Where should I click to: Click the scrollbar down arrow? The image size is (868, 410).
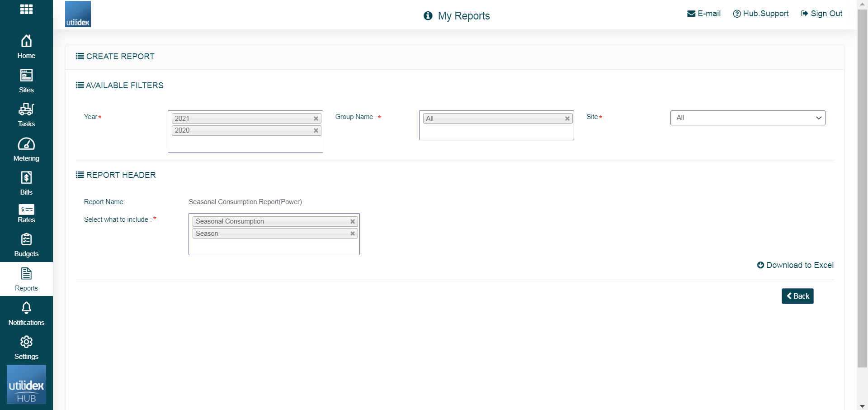pyautogui.click(x=862, y=406)
